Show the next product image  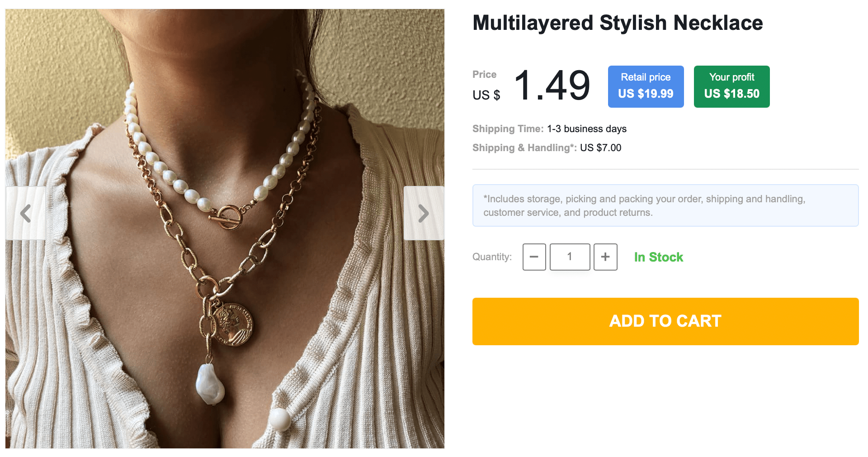click(x=423, y=213)
